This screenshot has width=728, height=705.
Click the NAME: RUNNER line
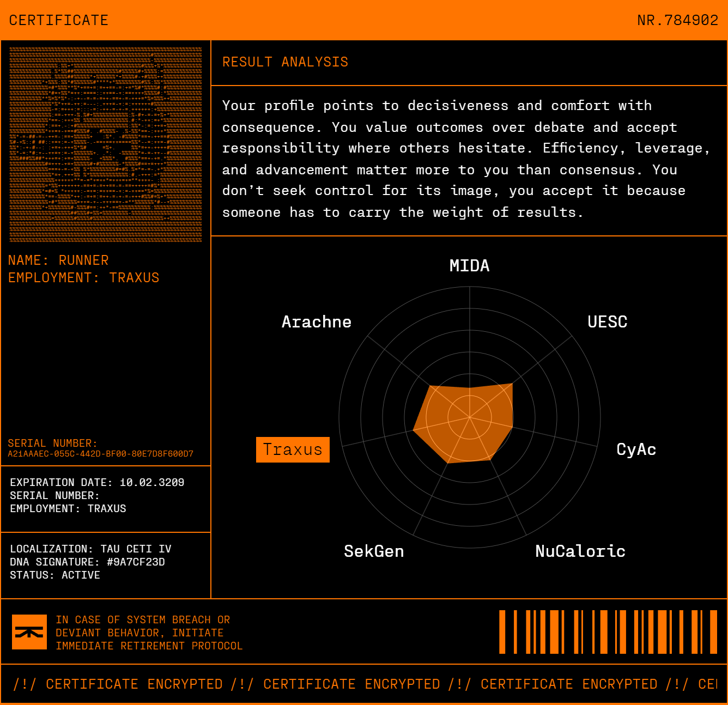58,260
